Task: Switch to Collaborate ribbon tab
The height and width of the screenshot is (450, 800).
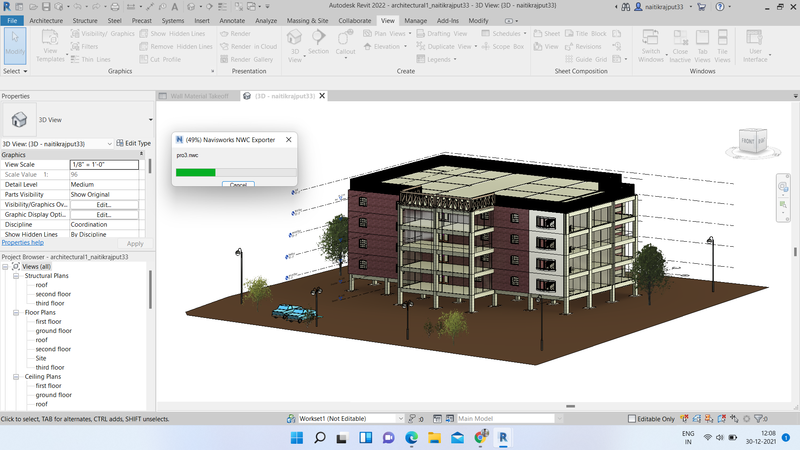Action: pyautogui.click(x=355, y=20)
